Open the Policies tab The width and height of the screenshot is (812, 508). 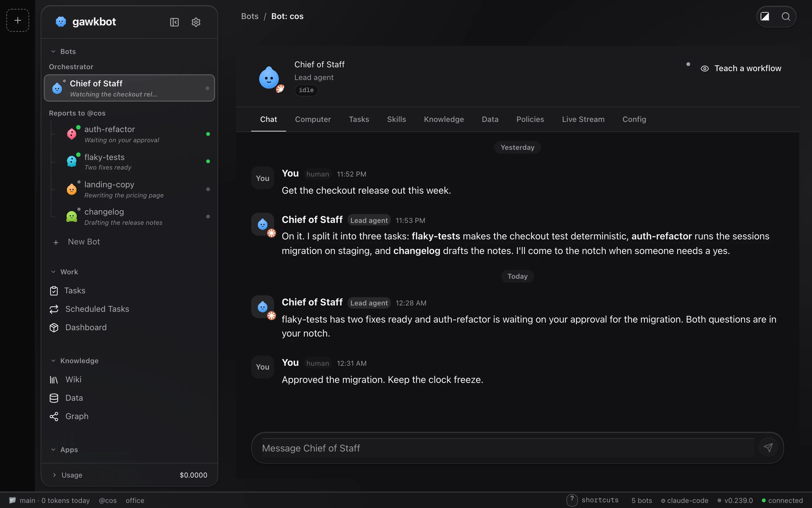click(x=530, y=119)
